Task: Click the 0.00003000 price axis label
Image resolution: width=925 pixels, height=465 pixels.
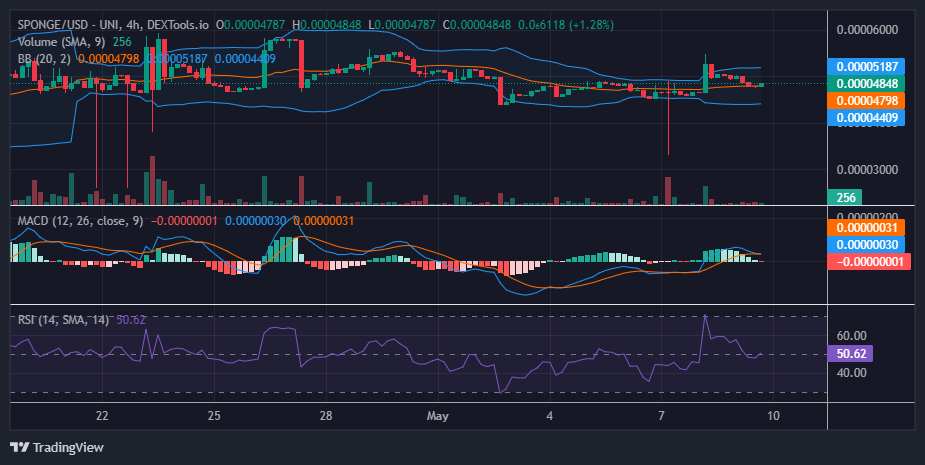Action: pyautogui.click(x=867, y=170)
